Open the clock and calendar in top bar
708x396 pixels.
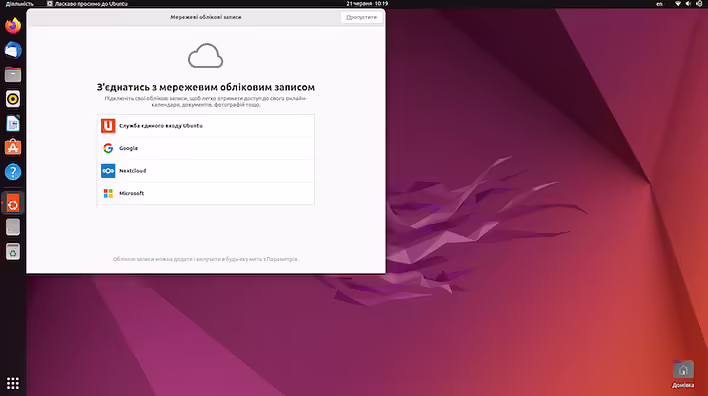[367, 4]
